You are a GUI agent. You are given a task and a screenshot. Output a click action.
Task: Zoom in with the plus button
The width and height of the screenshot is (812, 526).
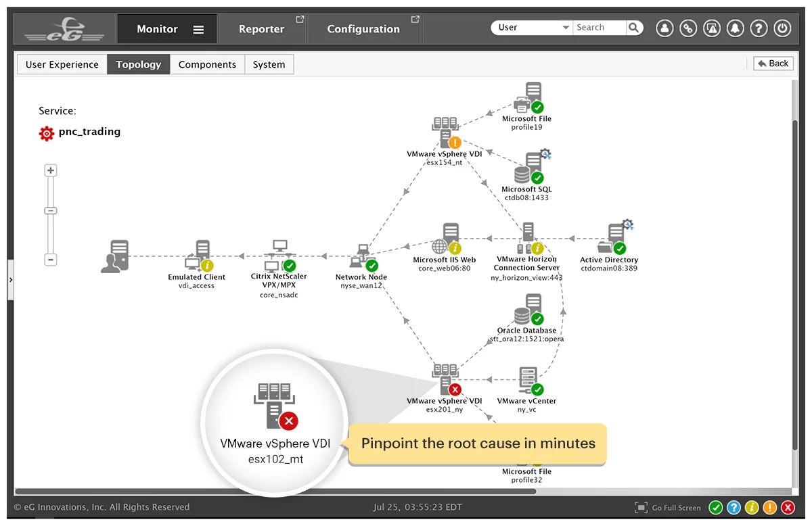tap(50, 170)
